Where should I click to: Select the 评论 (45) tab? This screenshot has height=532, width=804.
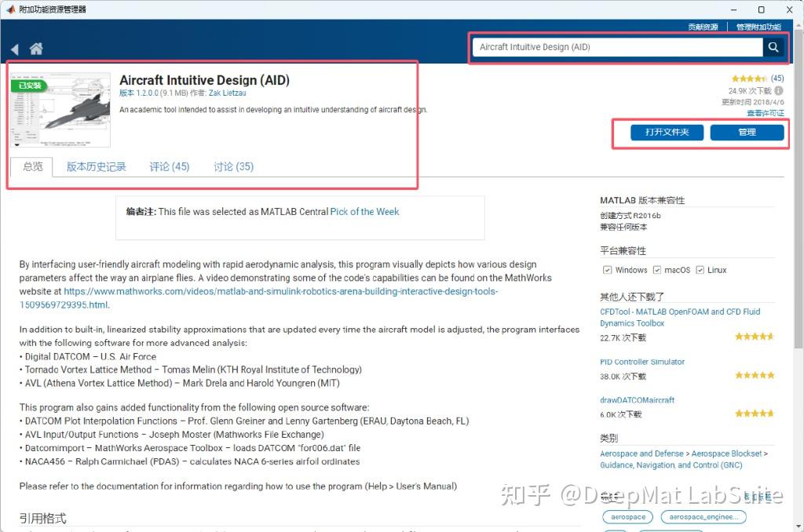click(169, 166)
